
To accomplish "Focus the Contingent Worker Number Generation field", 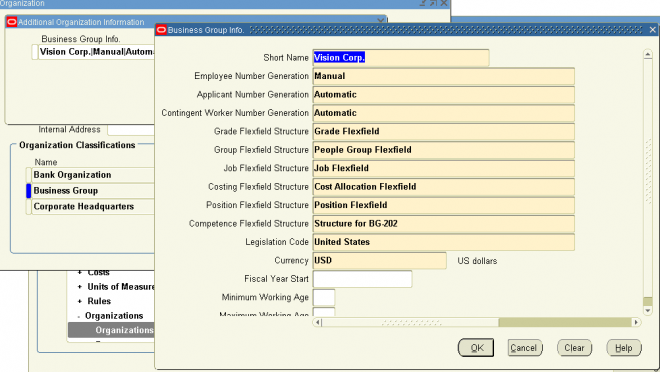I will click(x=444, y=113).
